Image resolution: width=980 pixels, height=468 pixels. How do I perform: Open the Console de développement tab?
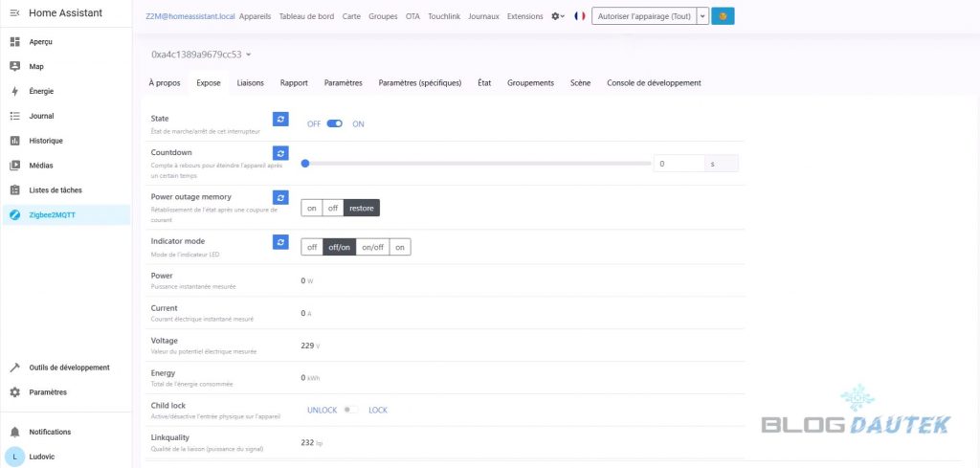[x=654, y=83]
